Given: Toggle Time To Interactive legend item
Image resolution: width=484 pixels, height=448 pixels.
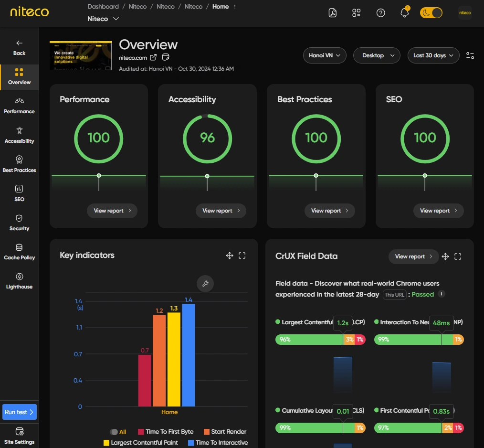Looking at the screenshot, I should click(218, 443).
